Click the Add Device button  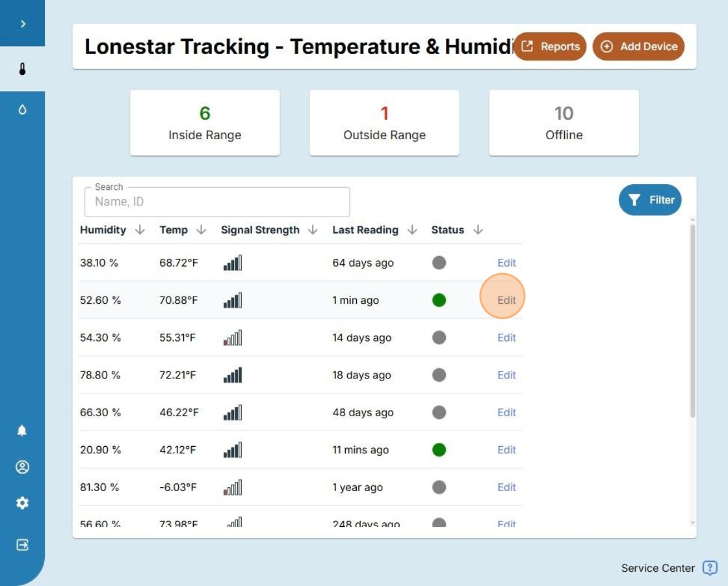coord(638,46)
